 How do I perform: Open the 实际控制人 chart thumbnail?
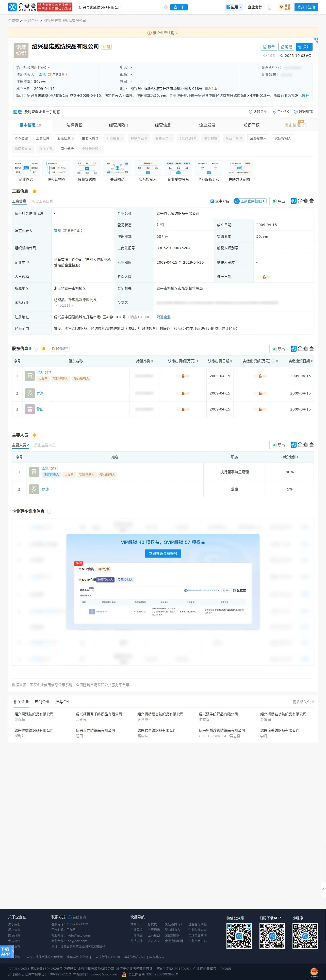coord(148,171)
